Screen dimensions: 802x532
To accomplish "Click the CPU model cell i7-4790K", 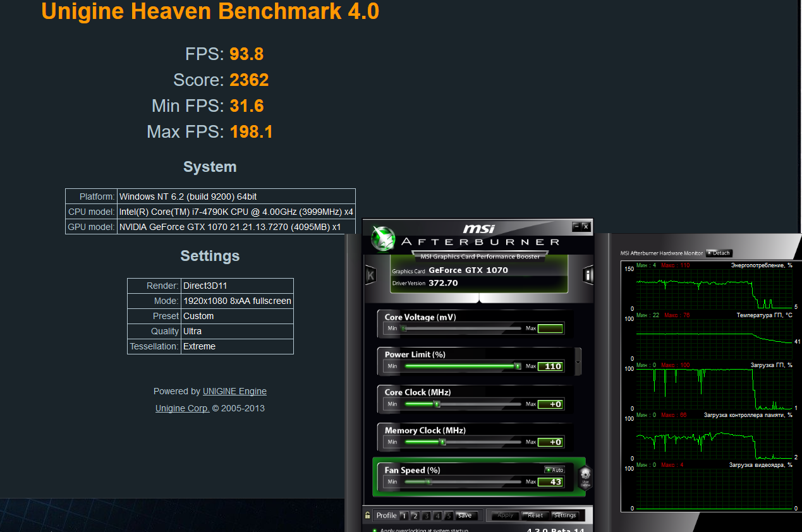I will tap(236, 212).
